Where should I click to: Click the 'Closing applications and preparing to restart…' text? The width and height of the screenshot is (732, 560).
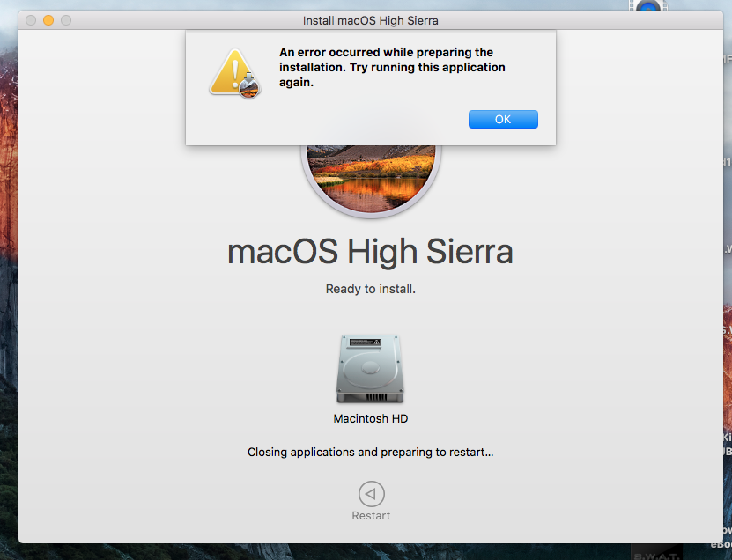click(371, 453)
